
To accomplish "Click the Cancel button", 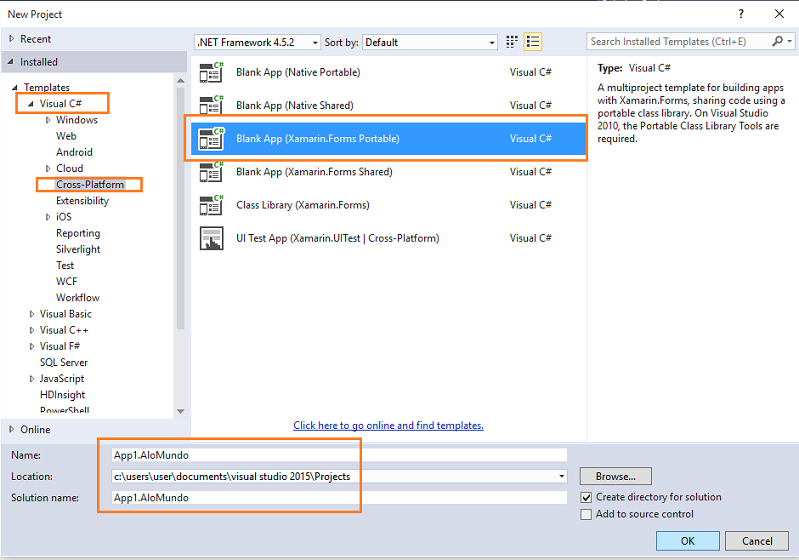I will [757, 541].
